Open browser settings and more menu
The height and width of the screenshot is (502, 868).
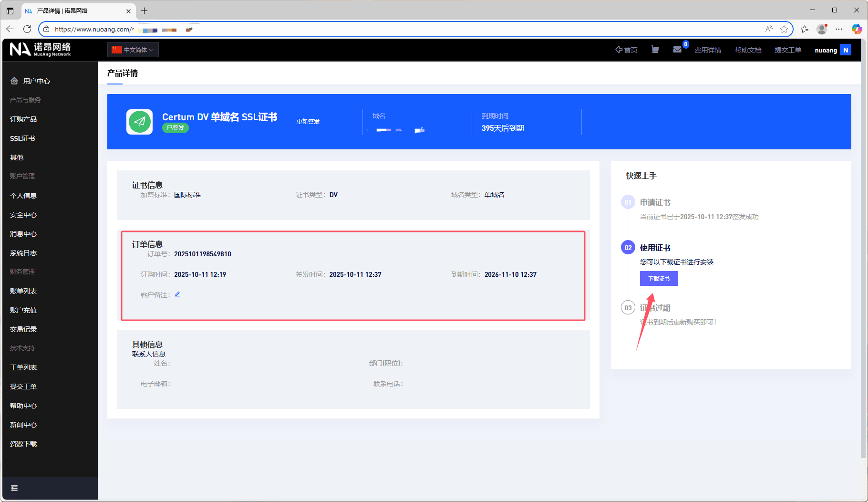tap(839, 29)
